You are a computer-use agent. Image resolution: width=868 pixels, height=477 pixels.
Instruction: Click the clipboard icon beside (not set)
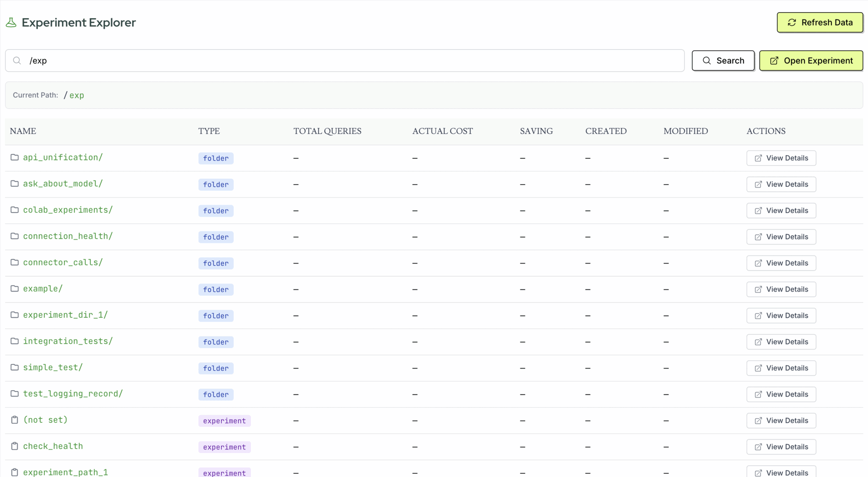coord(14,420)
